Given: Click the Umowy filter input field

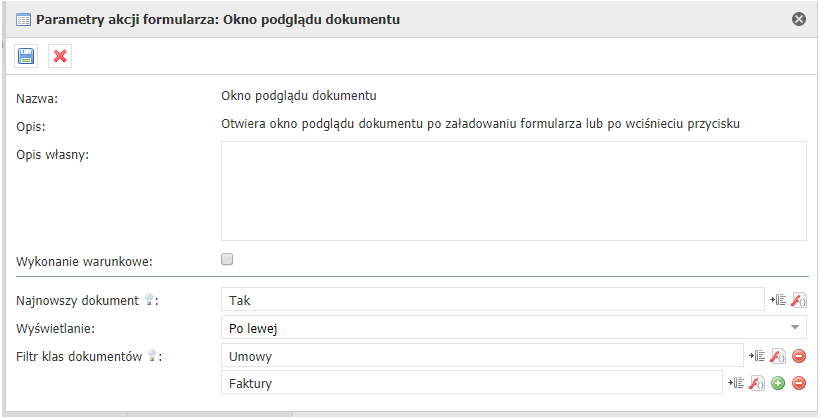Looking at the screenshot, I should [480, 356].
